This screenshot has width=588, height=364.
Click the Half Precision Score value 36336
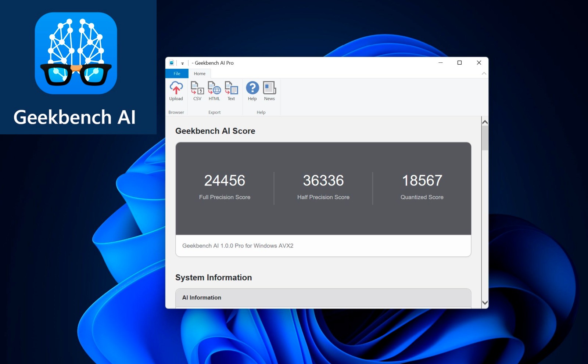(323, 180)
